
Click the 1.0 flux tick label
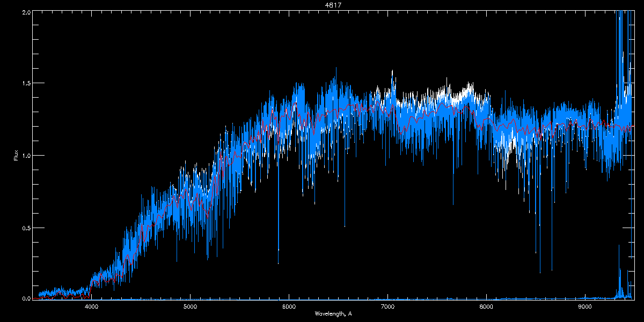26,156
